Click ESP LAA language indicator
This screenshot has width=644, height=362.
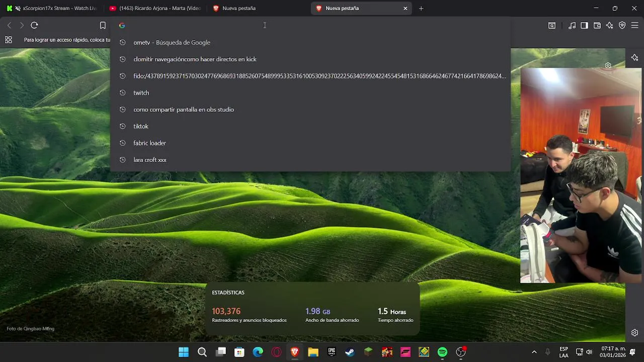[564, 352]
